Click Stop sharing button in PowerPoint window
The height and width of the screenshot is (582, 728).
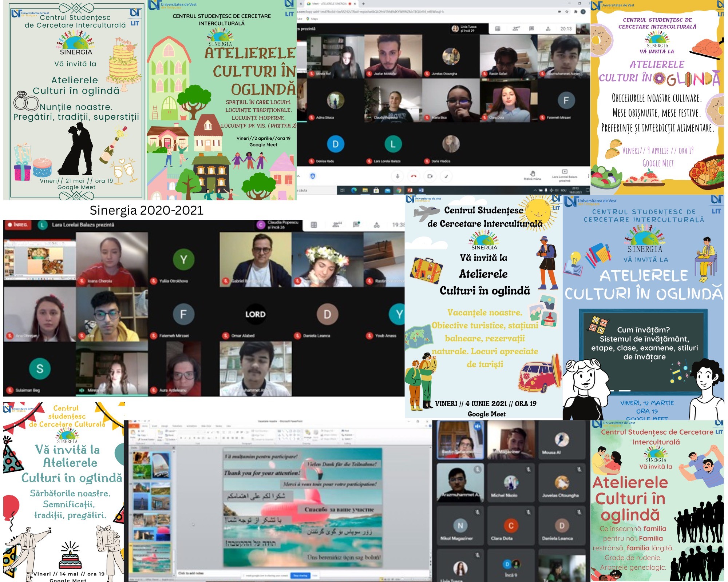pyautogui.click(x=300, y=575)
